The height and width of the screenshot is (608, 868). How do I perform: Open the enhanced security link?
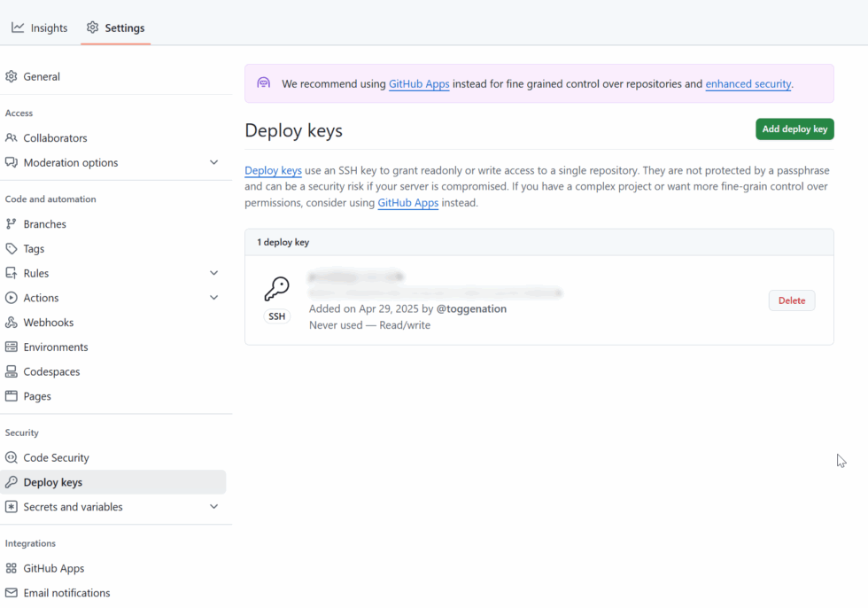click(748, 83)
